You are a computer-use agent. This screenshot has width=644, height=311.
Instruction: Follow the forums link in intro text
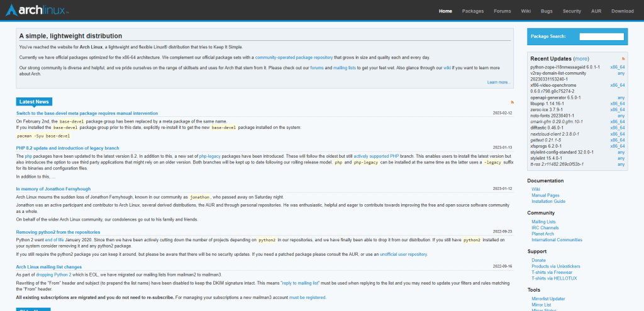317,68
